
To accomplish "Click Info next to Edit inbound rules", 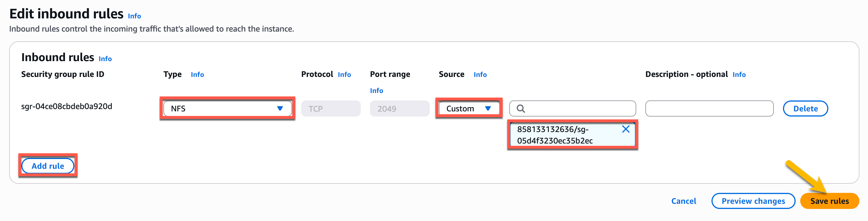I will 134,16.
